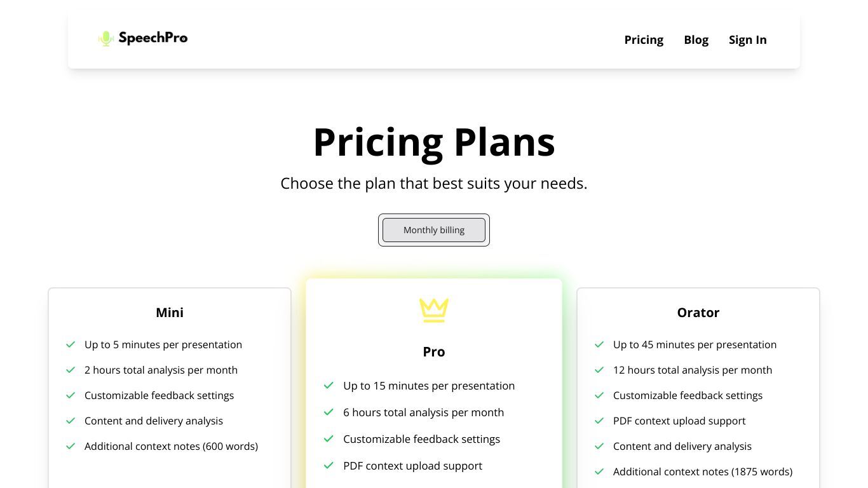Open the Pricing page in navigation
The image size is (868, 488).
point(644,39)
